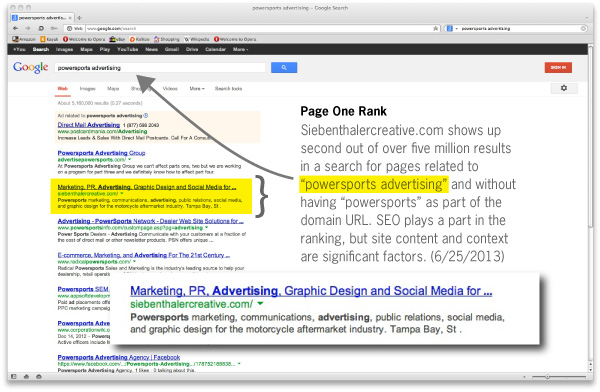Click the Google search input field
The height and width of the screenshot is (392, 600).
click(x=160, y=68)
